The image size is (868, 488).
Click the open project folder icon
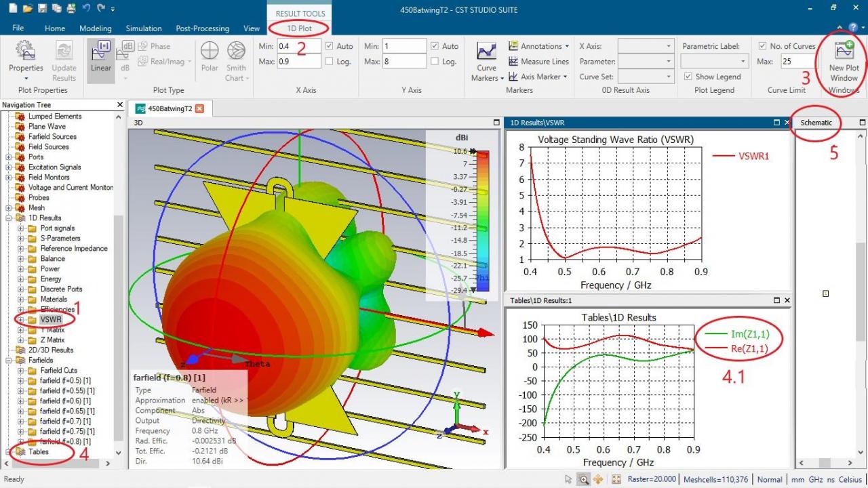coord(28,8)
